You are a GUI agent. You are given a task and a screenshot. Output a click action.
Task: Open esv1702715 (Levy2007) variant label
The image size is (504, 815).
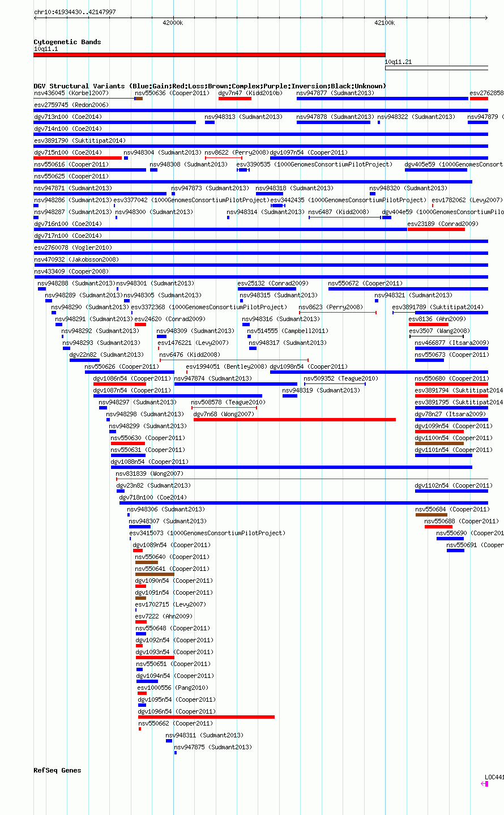click(171, 604)
